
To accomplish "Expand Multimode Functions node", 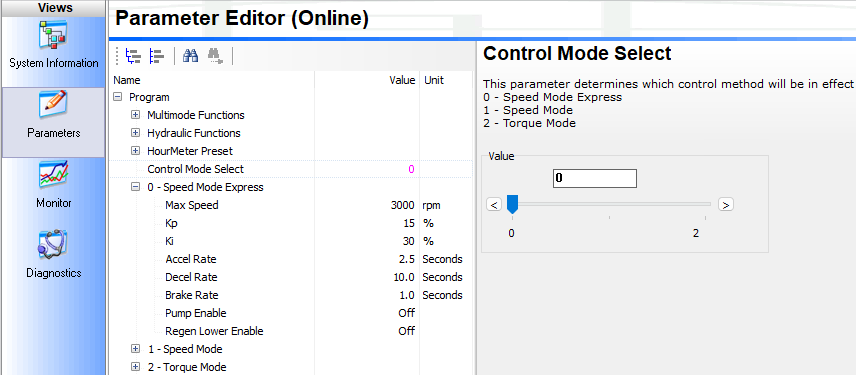I will [135, 115].
